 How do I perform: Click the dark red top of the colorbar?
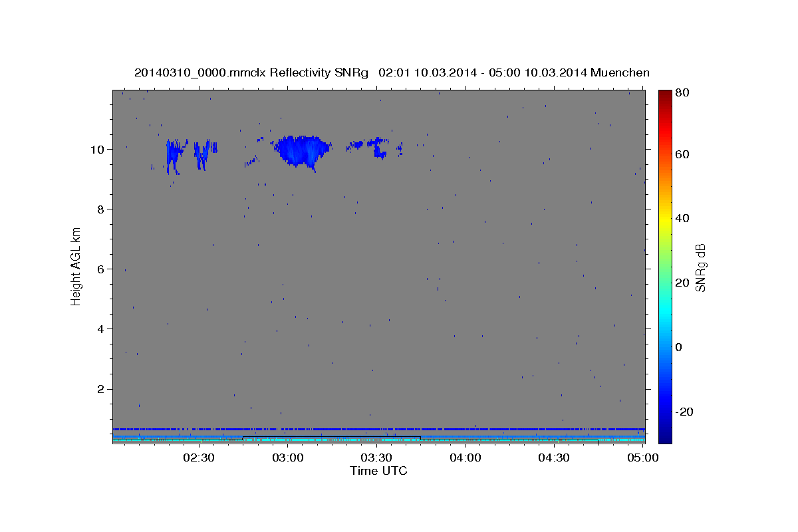coord(665,94)
